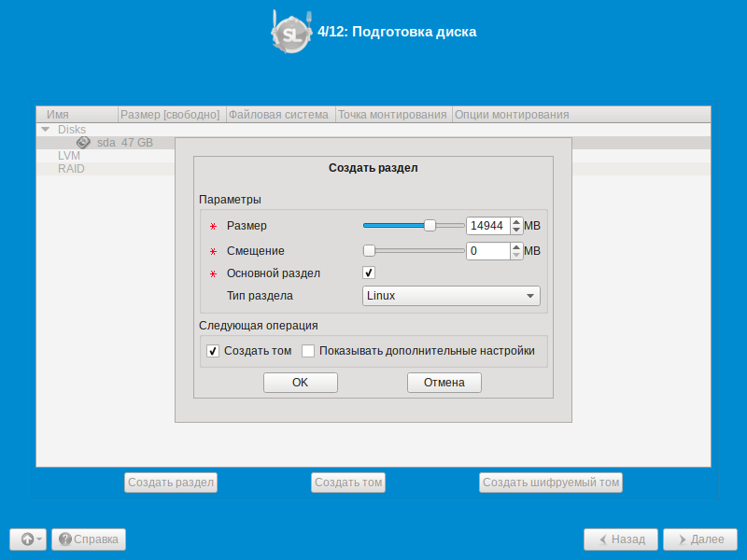Viewport: 747px width, 560px height.
Task: Click the Размер slider handle
Action: (x=430, y=225)
